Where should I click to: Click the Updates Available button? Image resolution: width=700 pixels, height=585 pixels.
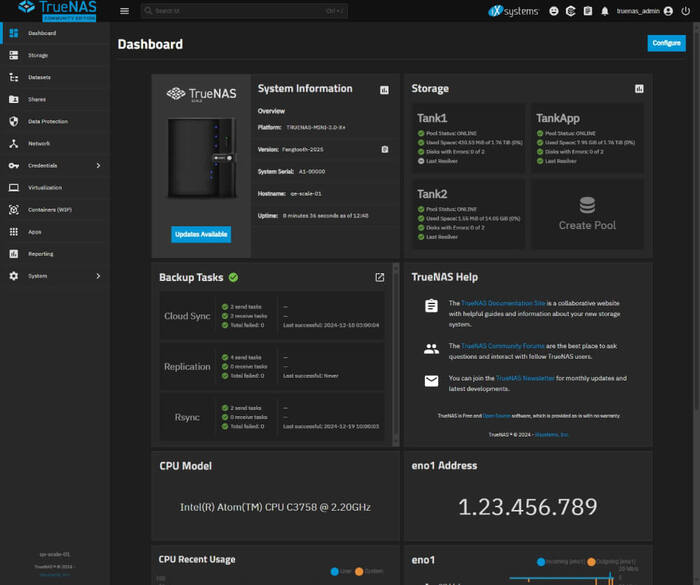201,234
